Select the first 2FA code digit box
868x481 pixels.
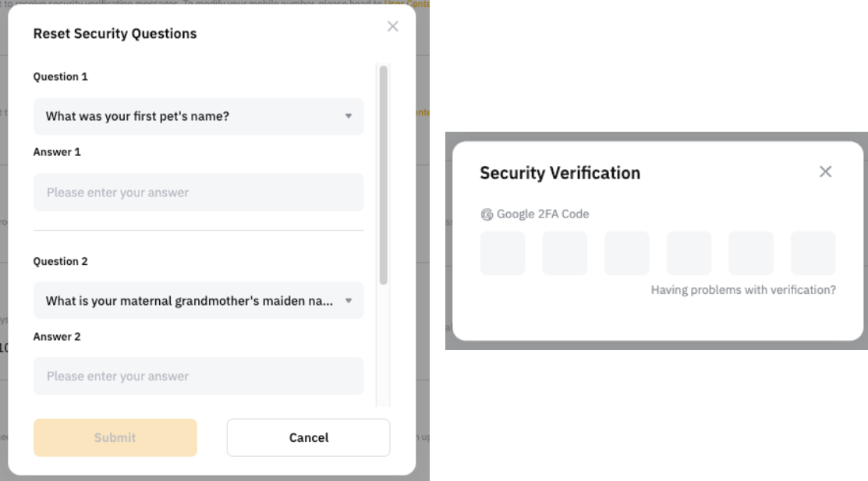[502, 253]
